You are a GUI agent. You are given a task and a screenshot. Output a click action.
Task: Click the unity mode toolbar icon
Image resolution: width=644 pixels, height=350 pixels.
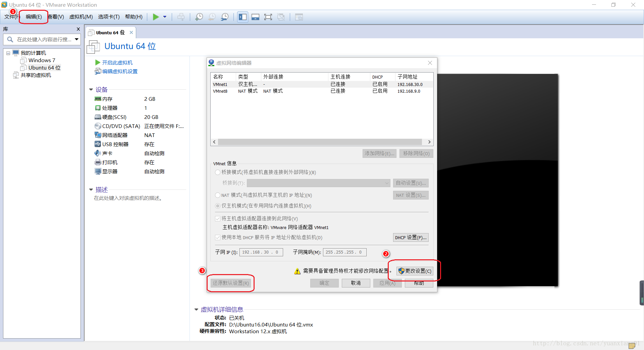(281, 17)
